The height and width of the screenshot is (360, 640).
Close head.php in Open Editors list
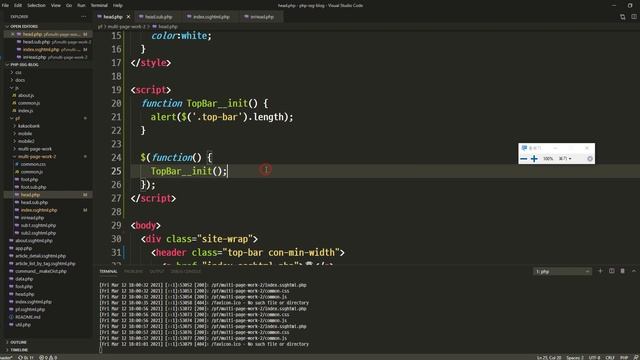click(x=13, y=34)
